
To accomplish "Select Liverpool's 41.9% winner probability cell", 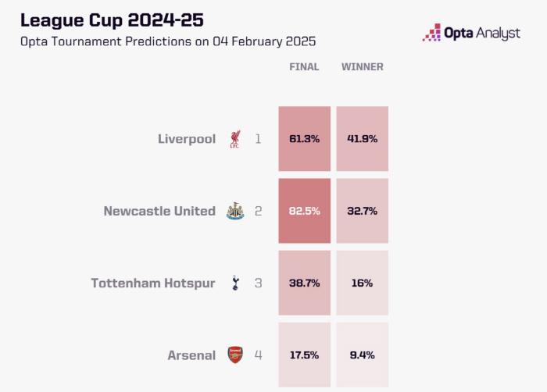I will 363,139.
